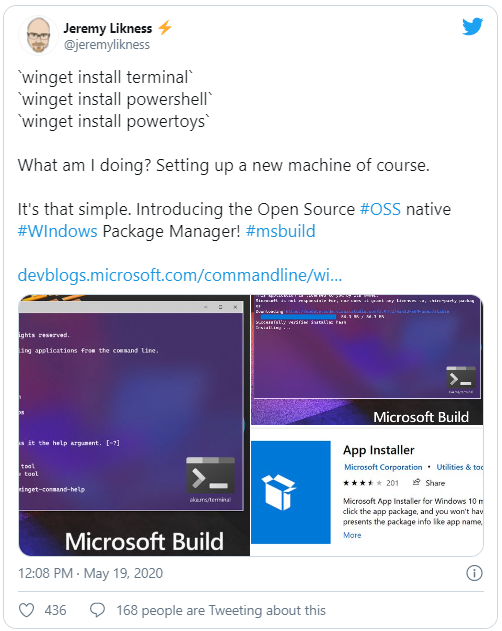View 168 people Tweeting about this
Viewport: 502px width, 631px height.
[x=221, y=610]
